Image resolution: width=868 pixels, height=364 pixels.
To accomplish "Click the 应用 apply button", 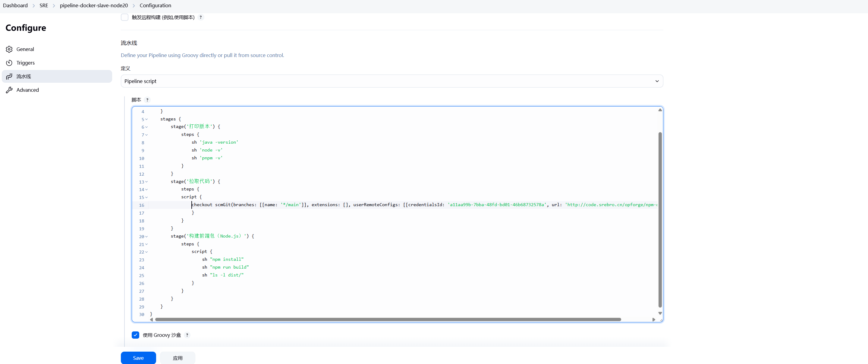I will pos(178,358).
